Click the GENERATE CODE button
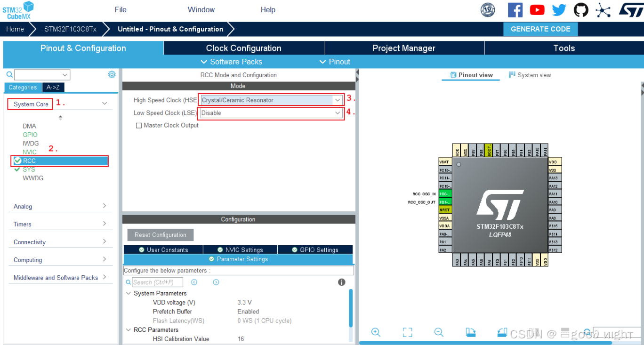 click(x=540, y=29)
